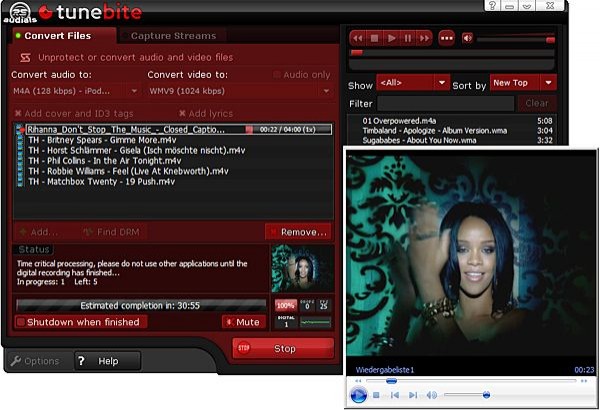600x410 pixels.
Task: Click the media player blue play button
Action: (359, 395)
